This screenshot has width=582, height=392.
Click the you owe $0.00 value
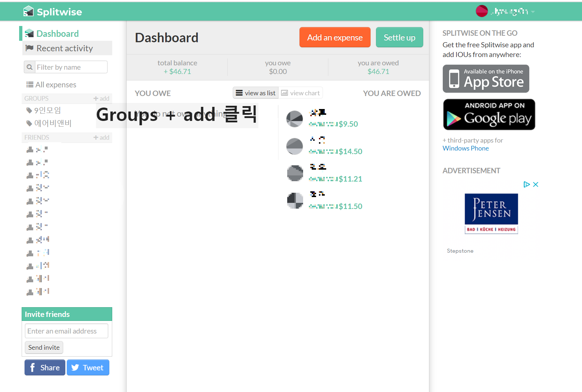point(278,71)
